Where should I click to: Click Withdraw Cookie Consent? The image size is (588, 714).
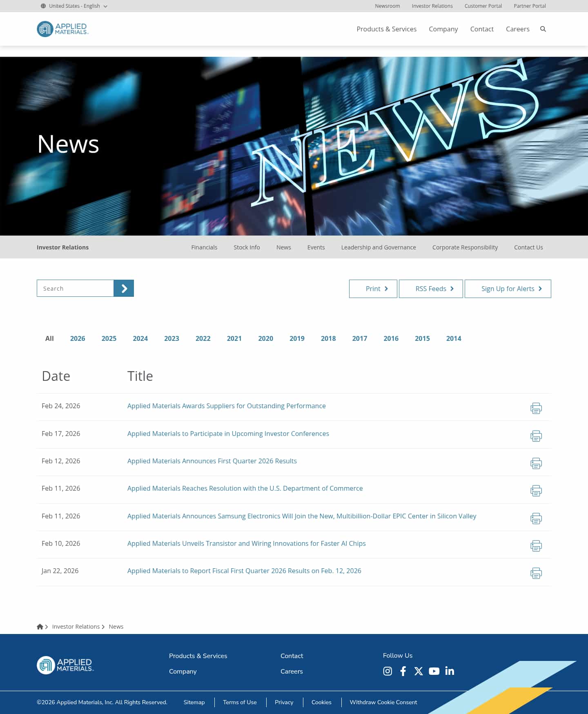[x=383, y=702]
